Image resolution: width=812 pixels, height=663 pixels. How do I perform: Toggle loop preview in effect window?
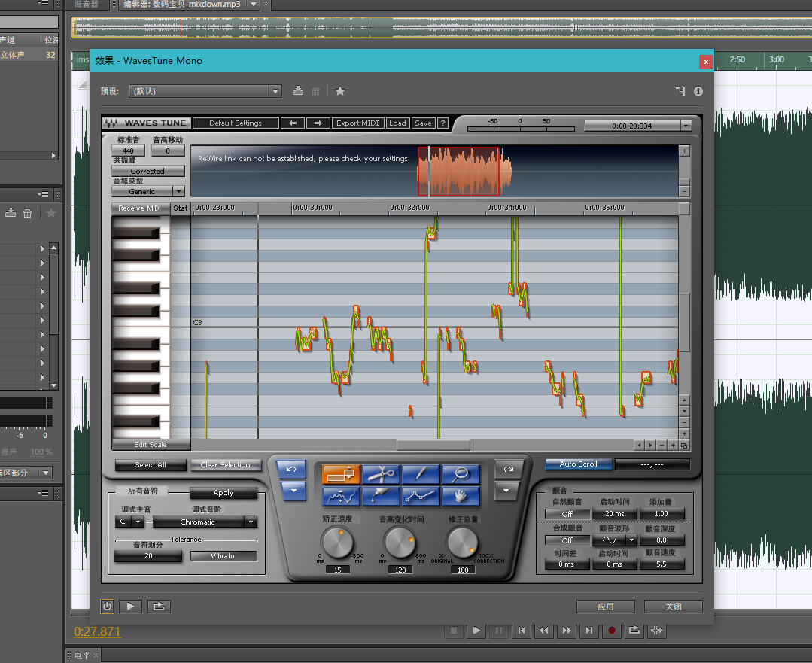coord(159,606)
